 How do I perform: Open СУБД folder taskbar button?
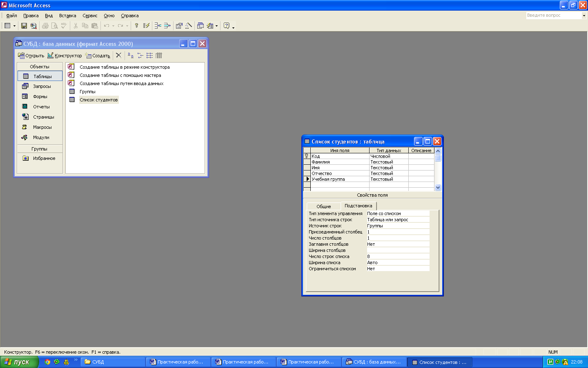[113, 362]
